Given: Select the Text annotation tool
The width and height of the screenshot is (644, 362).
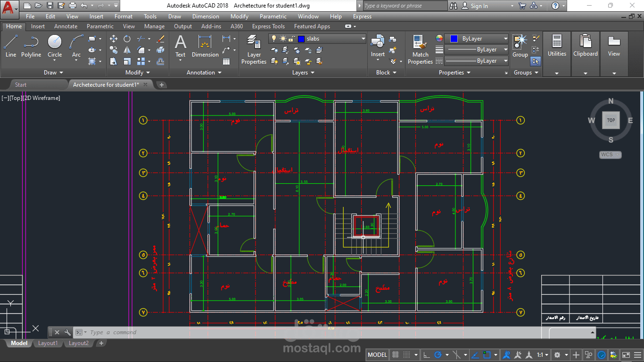Looking at the screenshot, I should click(181, 46).
